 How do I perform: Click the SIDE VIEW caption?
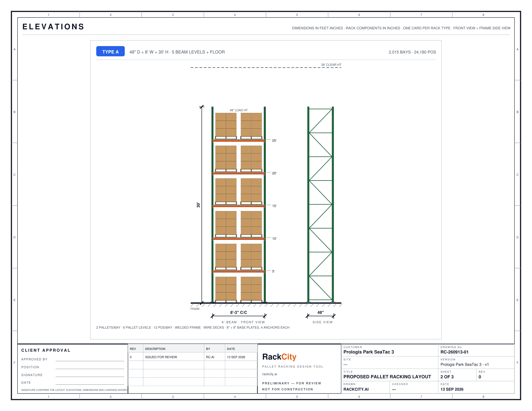click(322, 322)
